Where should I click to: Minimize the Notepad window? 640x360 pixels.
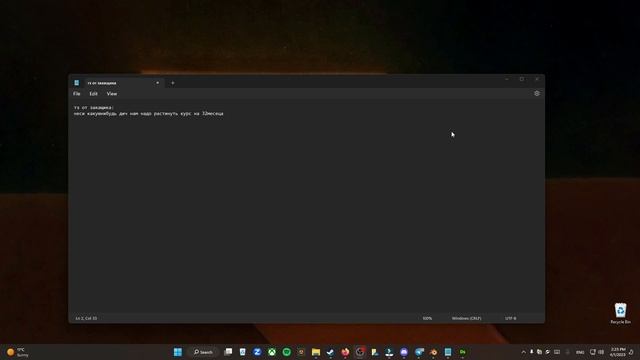(x=507, y=79)
